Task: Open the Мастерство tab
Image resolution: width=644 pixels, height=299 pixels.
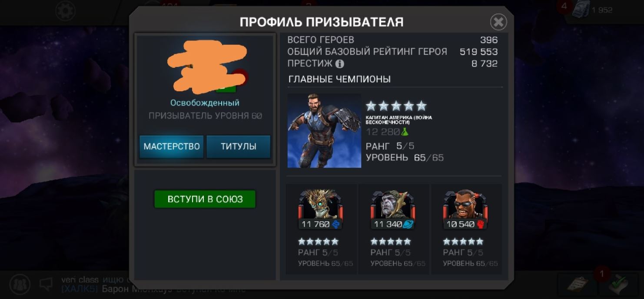Action: coord(172,146)
